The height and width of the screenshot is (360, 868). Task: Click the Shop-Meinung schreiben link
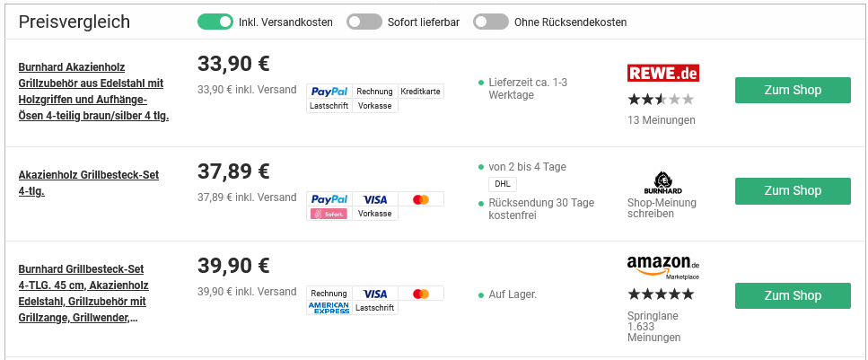coord(662,208)
